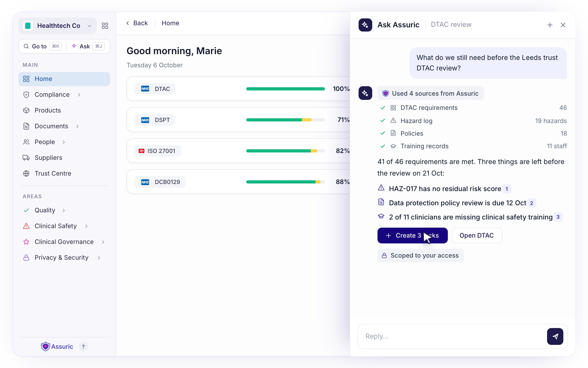Image resolution: width=588 pixels, height=368 pixels.
Task: Click Create 3 tasks button
Action: (413, 236)
